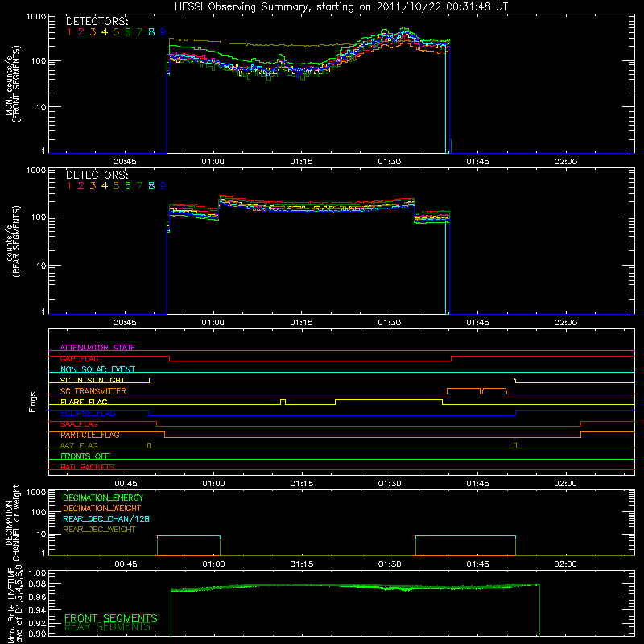This screenshot has height=644, width=644.
Task: Select green detector 6 in front segments legend
Action: [x=128, y=32]
